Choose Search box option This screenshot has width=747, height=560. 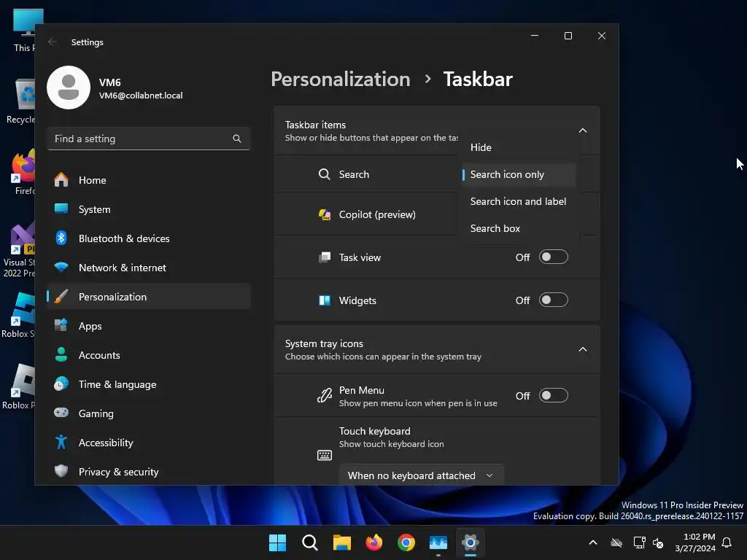pos(519,228)
